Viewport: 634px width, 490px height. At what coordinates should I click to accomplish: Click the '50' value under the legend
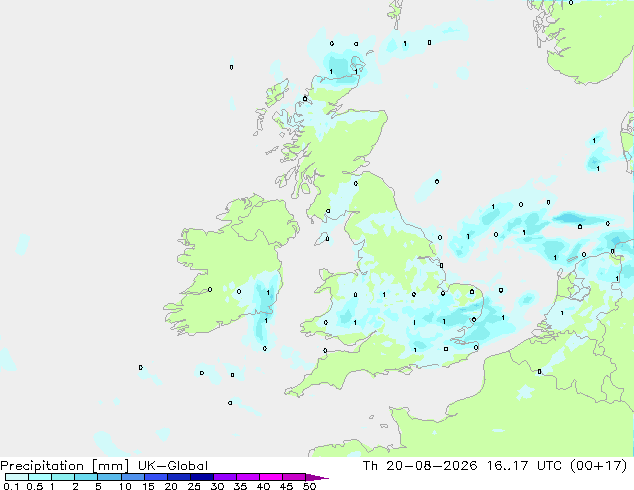(x=309, y=486)
